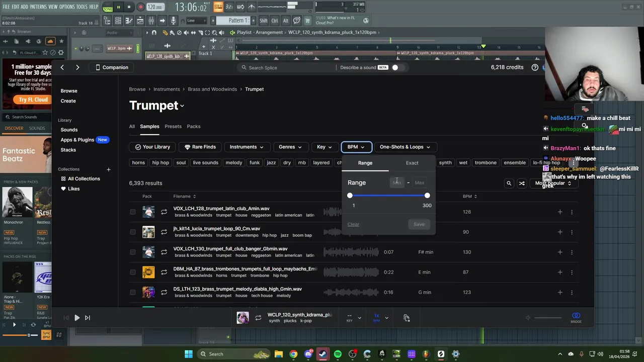Open the Key filter dropdown
644x362 pixels.
coord(325,147)
